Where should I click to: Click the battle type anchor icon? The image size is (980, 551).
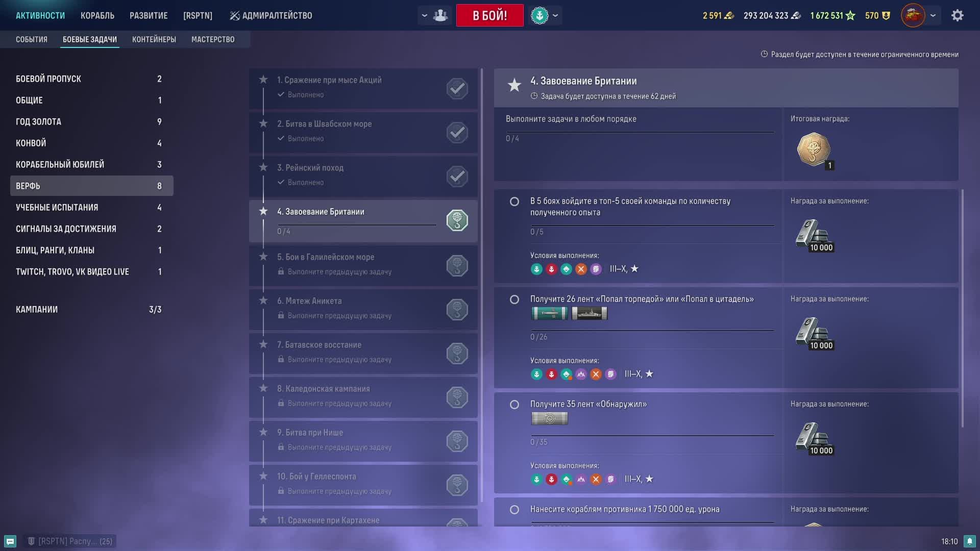pos(540,15)
